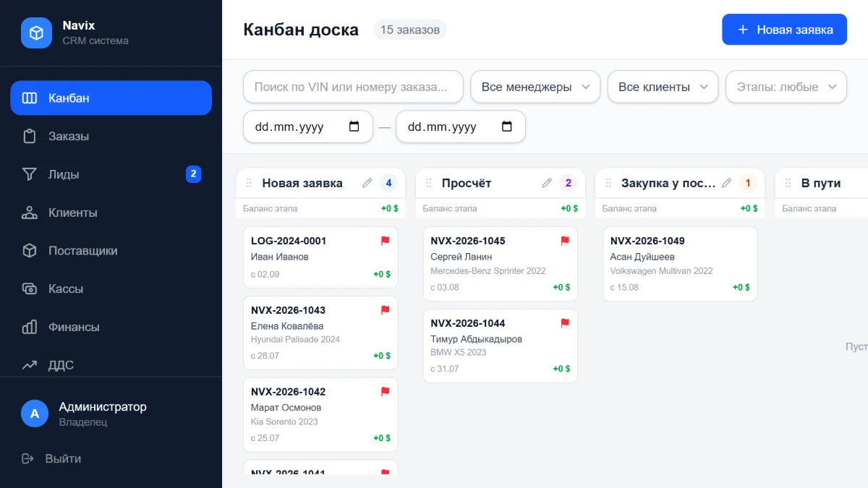This screenshot has width=868, height=488.
Task: Open the Канбан sidebar item
Action: 111,98
